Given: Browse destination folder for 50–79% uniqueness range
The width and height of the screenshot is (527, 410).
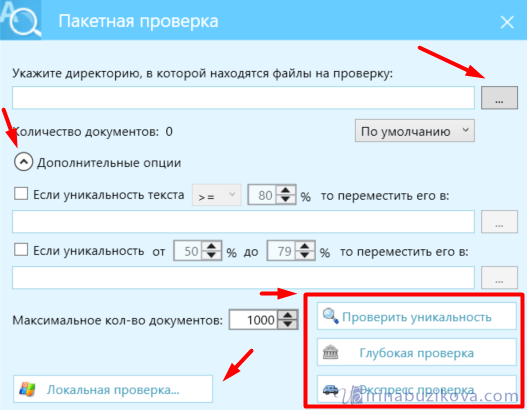Looking at the screenshot, I should click(499, 278).
